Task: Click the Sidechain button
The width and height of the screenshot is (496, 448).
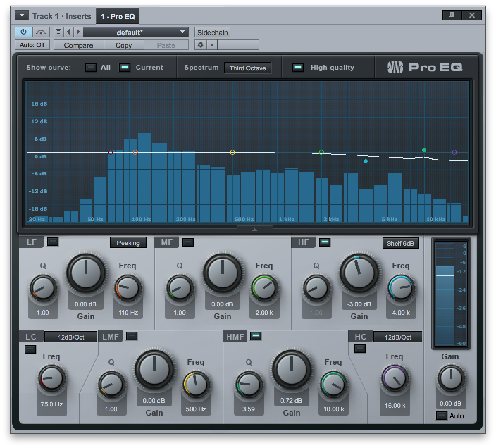Action: click(x=212, y=32)
